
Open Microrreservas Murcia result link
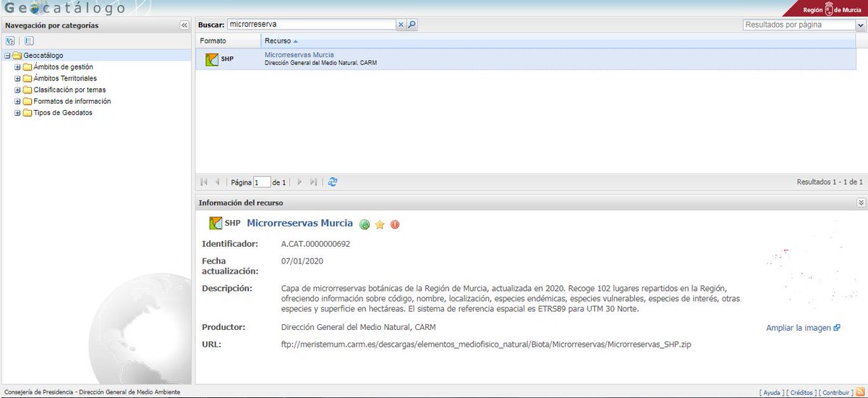pos(299,55)
